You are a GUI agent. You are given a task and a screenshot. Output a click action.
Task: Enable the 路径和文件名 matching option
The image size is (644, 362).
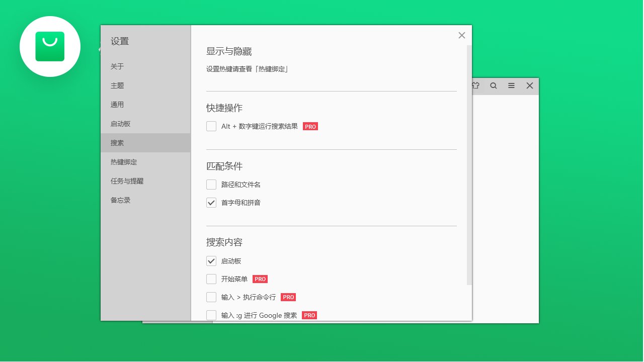click(x=211, y=185)
